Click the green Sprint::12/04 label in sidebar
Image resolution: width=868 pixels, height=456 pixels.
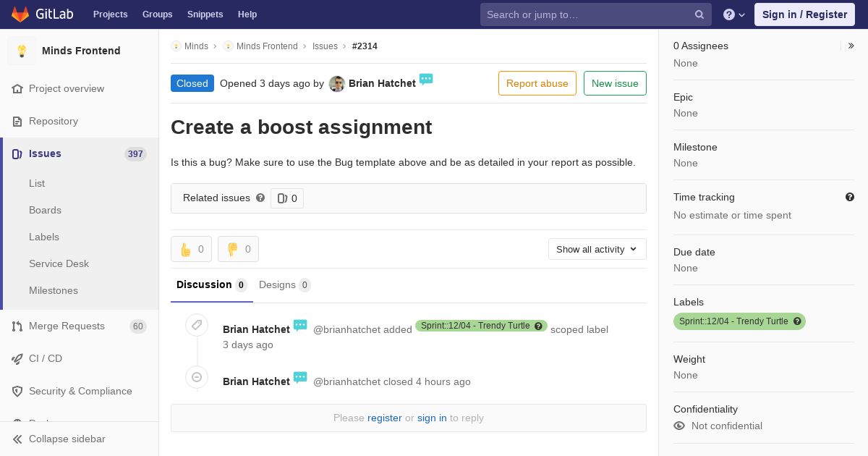739,321
